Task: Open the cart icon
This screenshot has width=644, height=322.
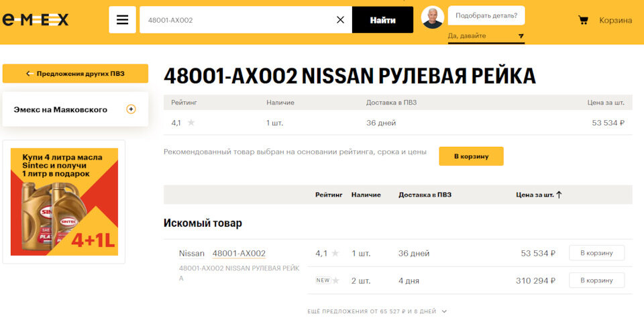Action: (583, 20)
